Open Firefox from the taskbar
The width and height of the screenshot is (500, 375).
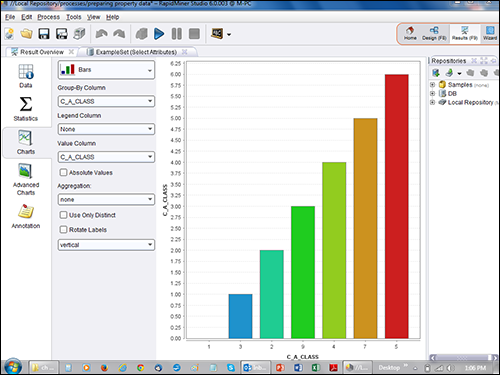[104, 367]
